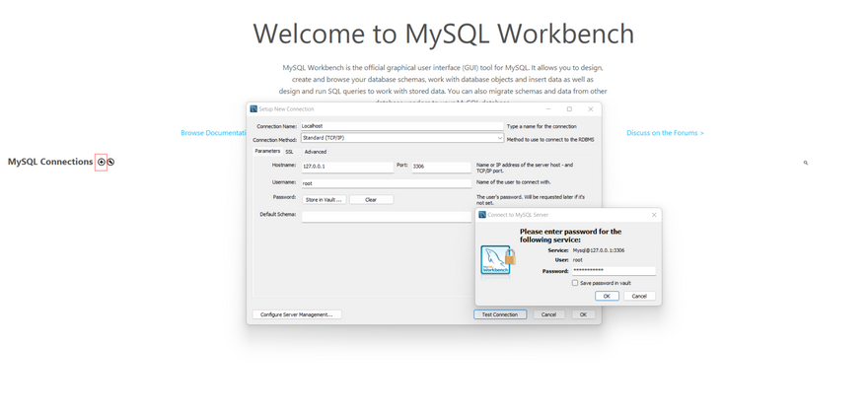Open the Advanced tab
Screen dimensions: 868x412
click(315, 152)
